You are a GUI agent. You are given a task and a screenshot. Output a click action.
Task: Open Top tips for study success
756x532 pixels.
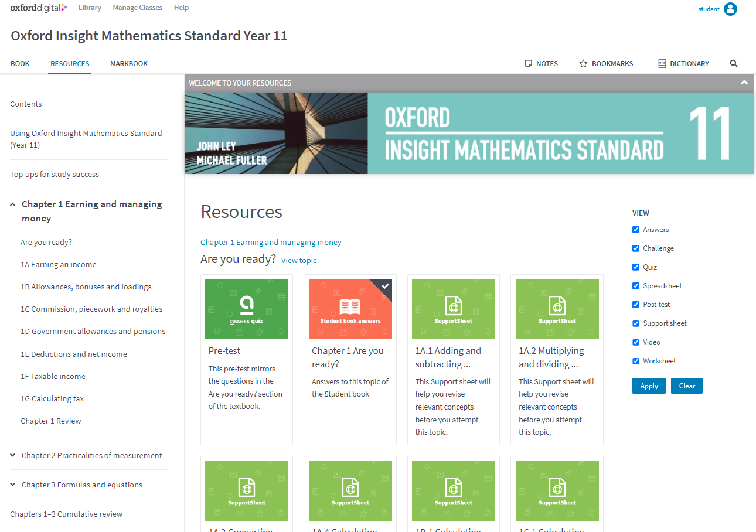(55, 174)
